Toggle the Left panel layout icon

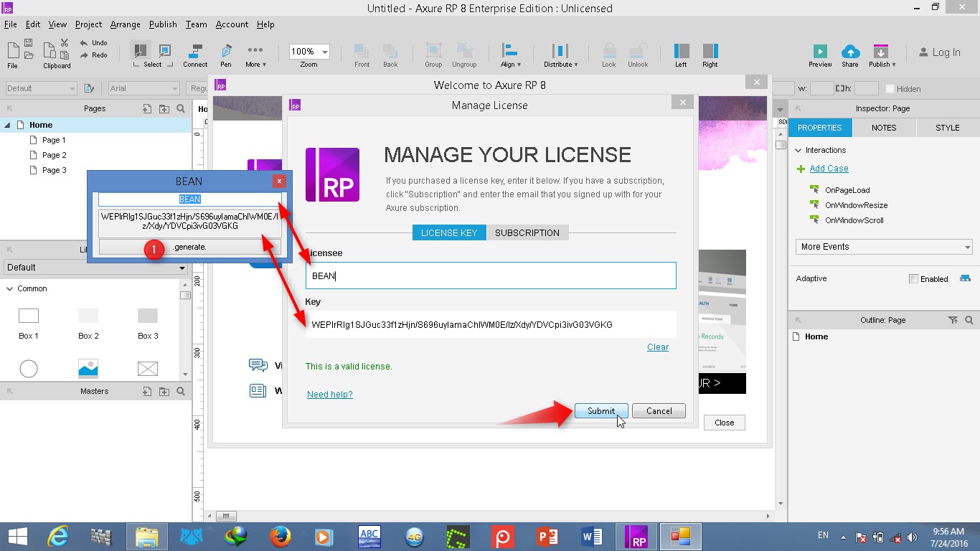coord(682,51)
